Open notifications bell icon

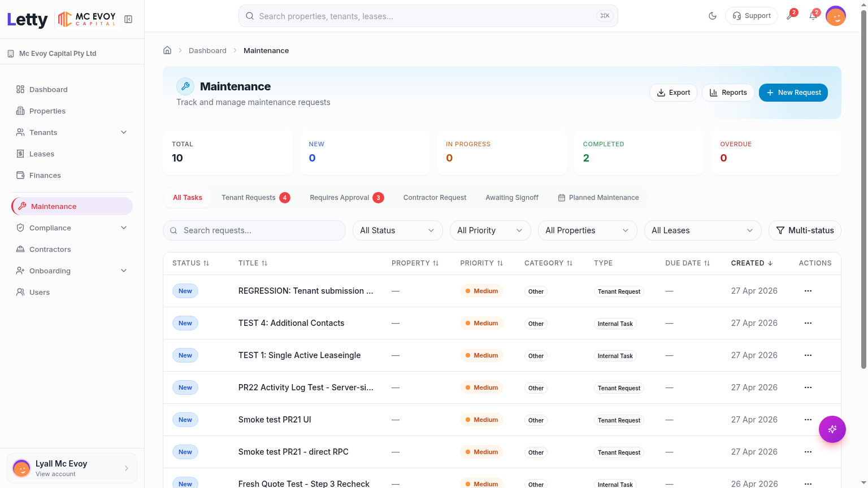click(813, 15)
